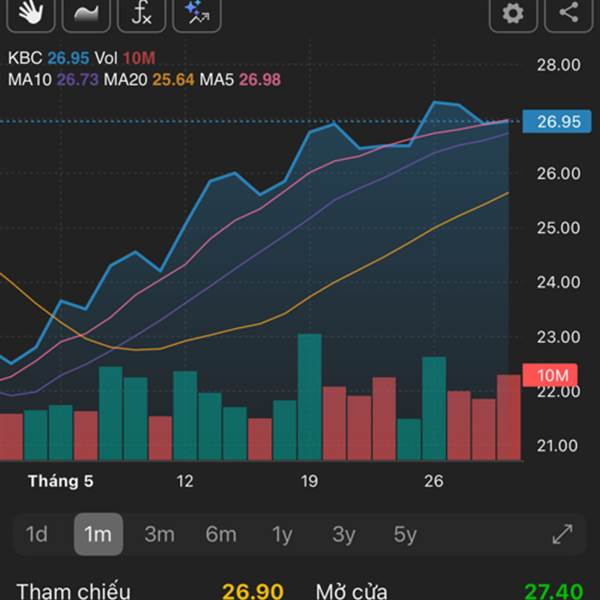Image resolution: width=600 pixels, height=600 pixels.
Task: Open the area chart type icon
Action: 86,13
